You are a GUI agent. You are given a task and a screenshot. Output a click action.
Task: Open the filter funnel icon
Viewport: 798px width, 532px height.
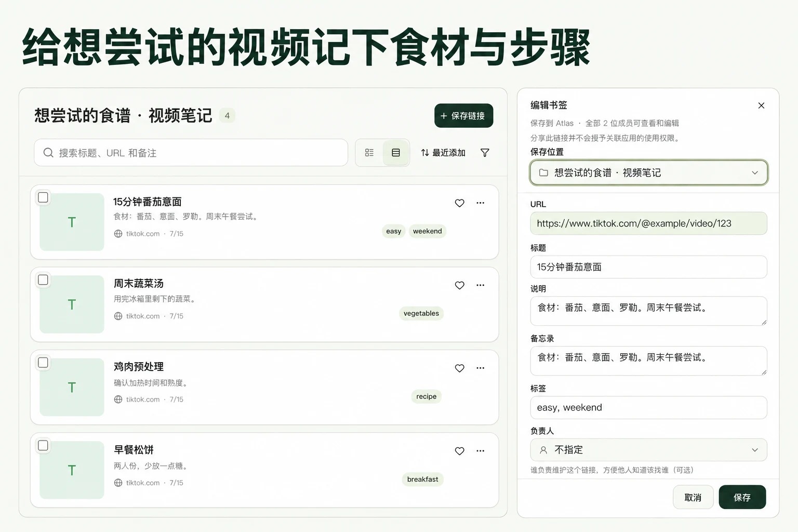(x=485, y=153)
